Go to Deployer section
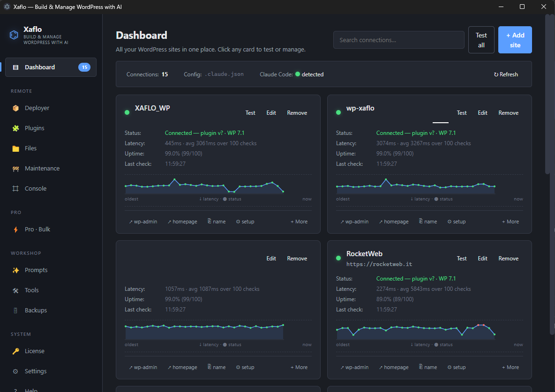 pyautogui.click(x=51, y=108)
